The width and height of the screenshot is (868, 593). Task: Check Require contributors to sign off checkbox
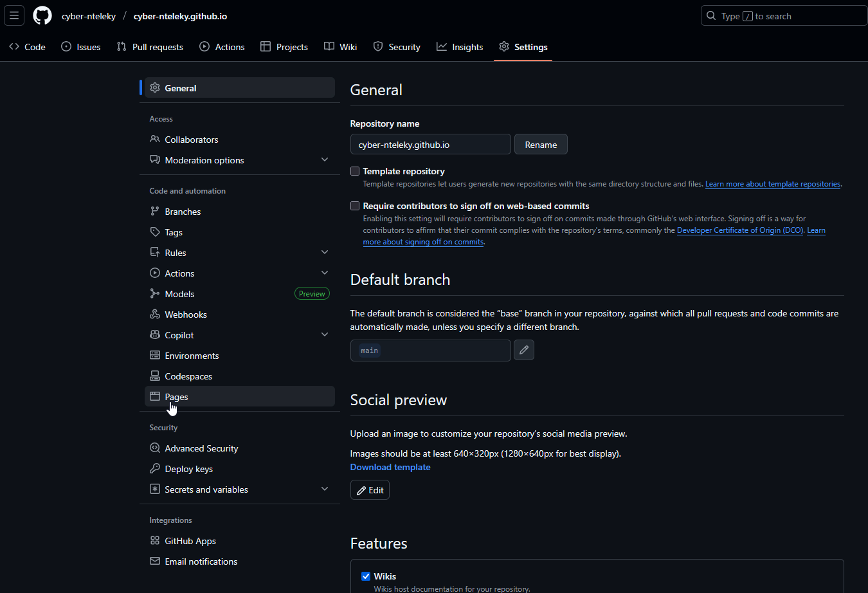(355, 206)
